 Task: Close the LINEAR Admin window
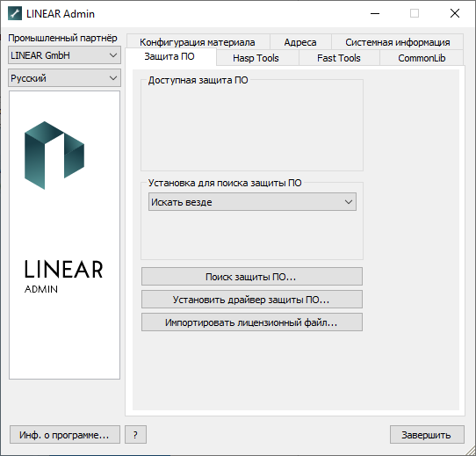455,14
